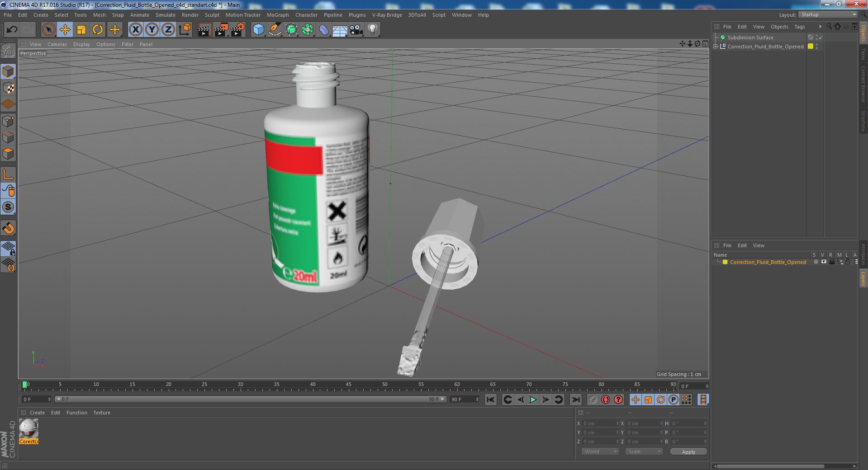The image size is (868, 470).
Task: Add a Camera object
Action: point(356,30)
